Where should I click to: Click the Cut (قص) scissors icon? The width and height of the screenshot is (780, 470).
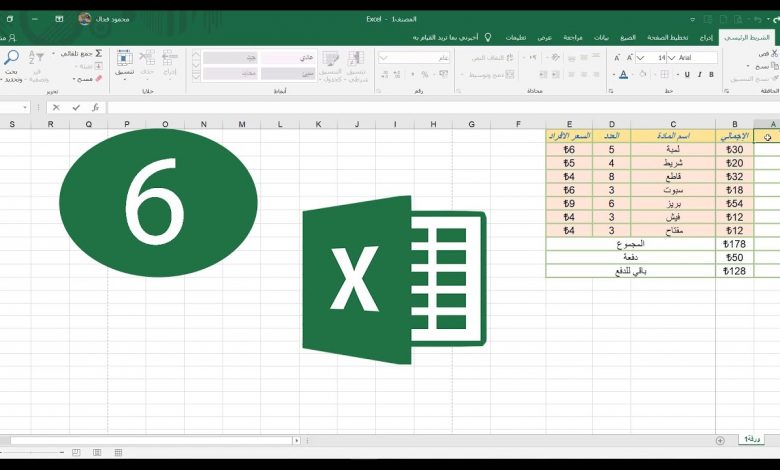775,53
